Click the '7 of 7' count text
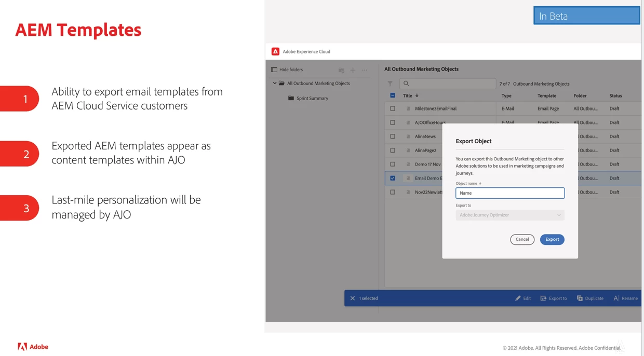The height and width of the screenshot is (356, 644). click(504, 84)
